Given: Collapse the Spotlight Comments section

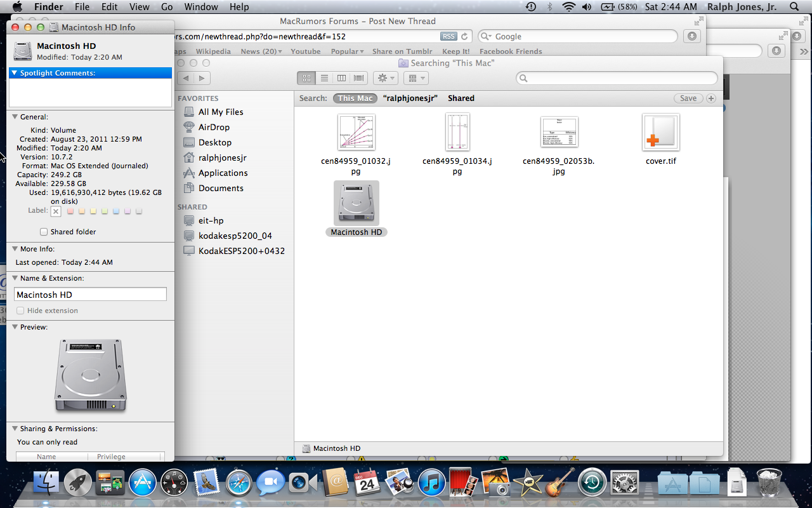Looking at the screenshot, I should [15, 73].
